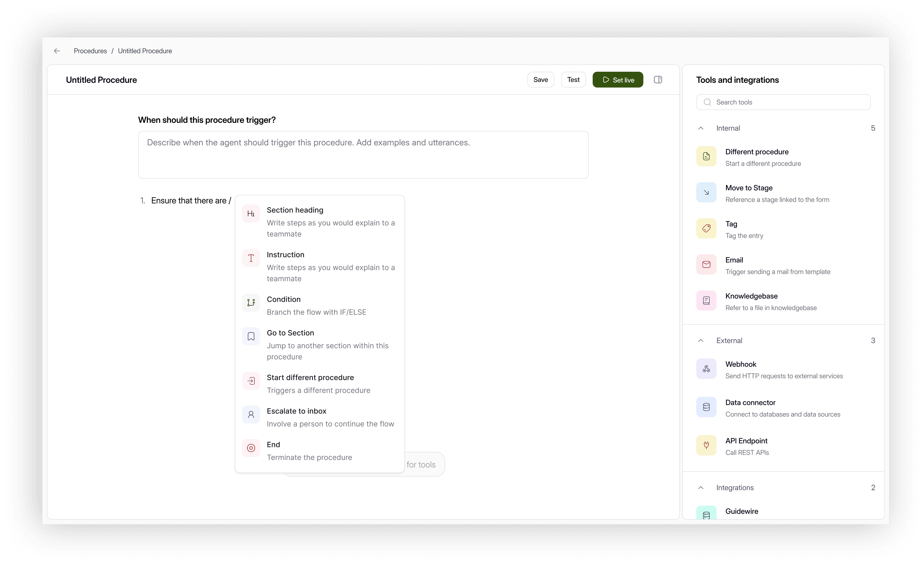The height and width of the screenshot is (564, 924).
Task: Click the Move to Stage arrow icon
Action: point(706,192)
